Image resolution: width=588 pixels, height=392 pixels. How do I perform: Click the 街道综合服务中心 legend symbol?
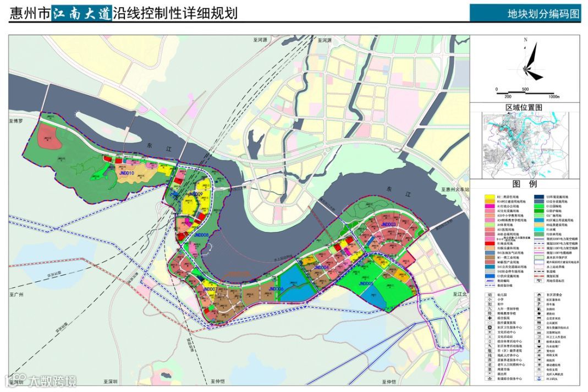tap(490, 378)
